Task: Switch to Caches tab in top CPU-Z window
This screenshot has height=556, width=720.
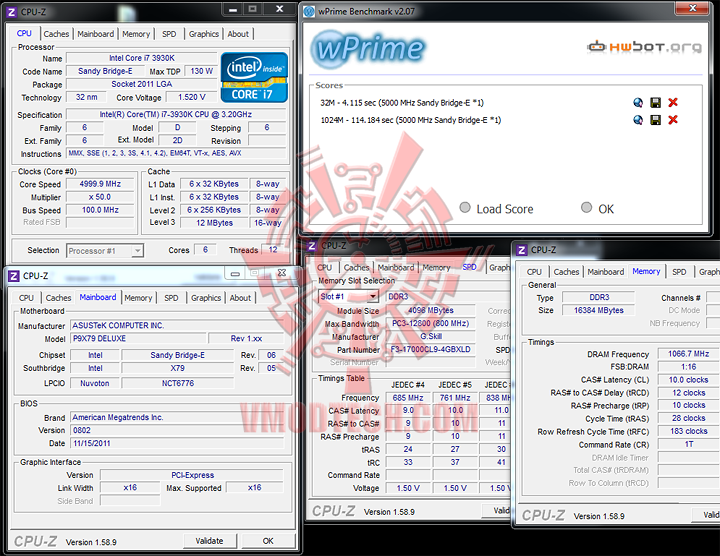Action: [56, 34]
